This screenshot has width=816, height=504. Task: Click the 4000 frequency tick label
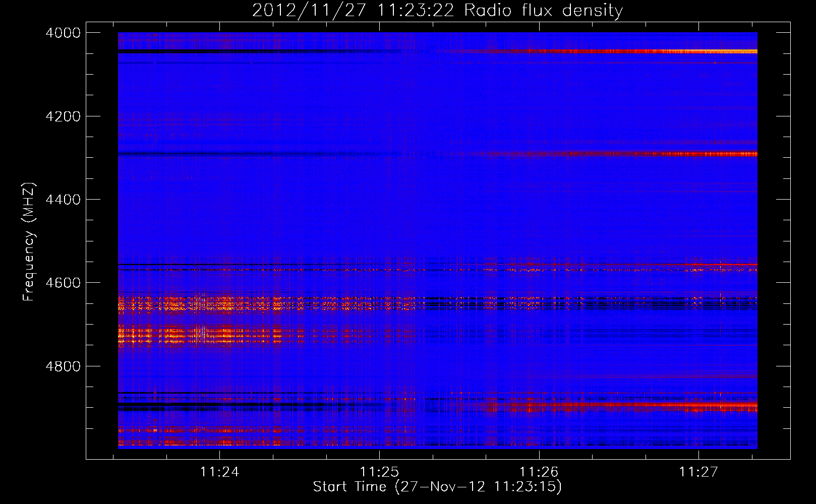coord(63,33)
